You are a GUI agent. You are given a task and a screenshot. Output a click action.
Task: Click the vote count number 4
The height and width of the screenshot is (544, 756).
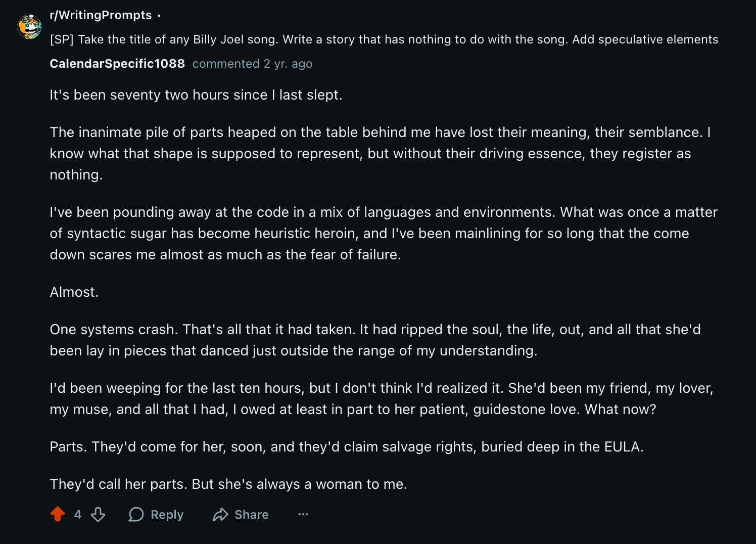[78, 514]
